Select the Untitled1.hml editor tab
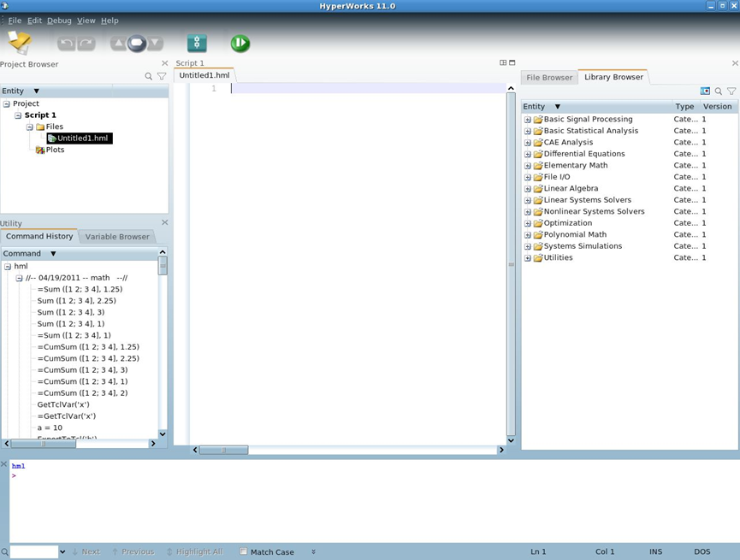 tap(204, 75)
